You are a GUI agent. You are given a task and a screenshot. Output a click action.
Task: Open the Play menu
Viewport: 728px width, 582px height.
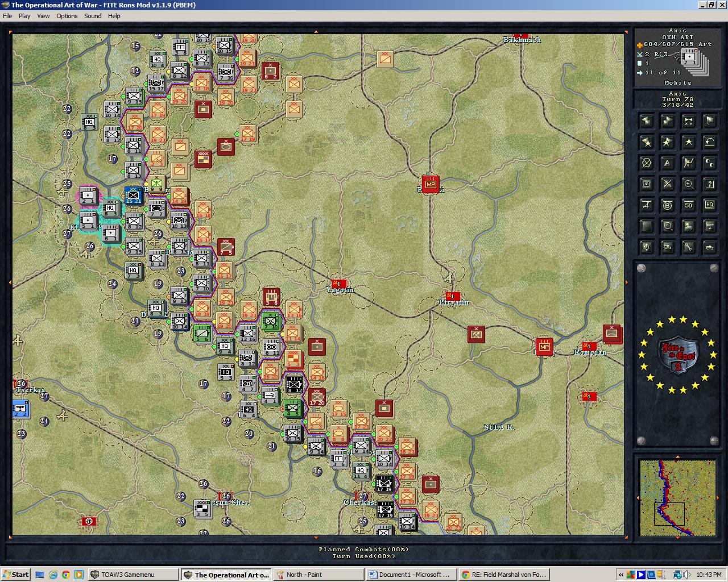click(x=24, y=15)
